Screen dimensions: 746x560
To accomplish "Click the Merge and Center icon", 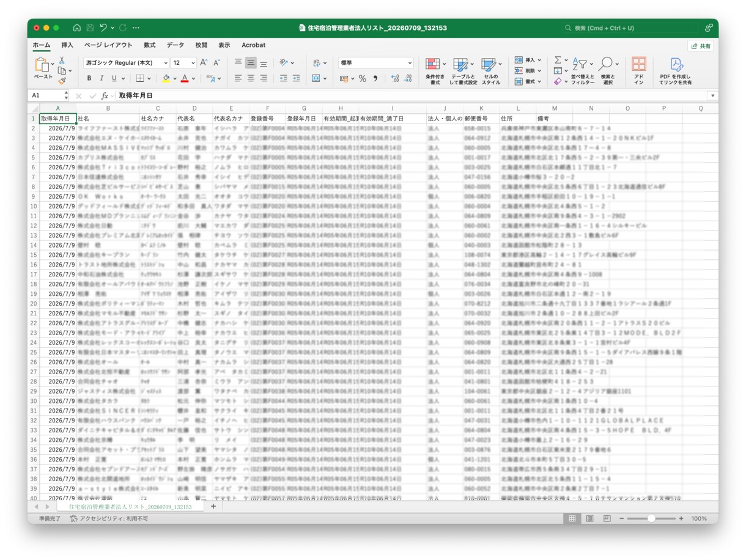I will 316,78.
